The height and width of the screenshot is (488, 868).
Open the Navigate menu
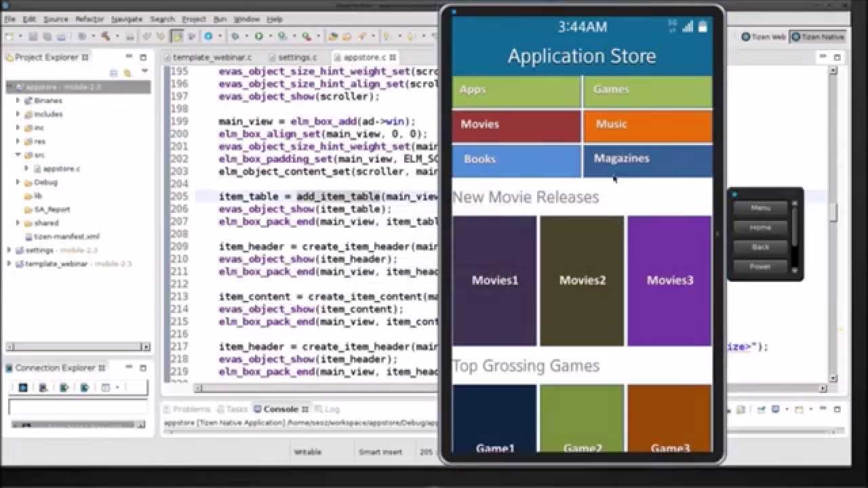[x=127, y=19]
